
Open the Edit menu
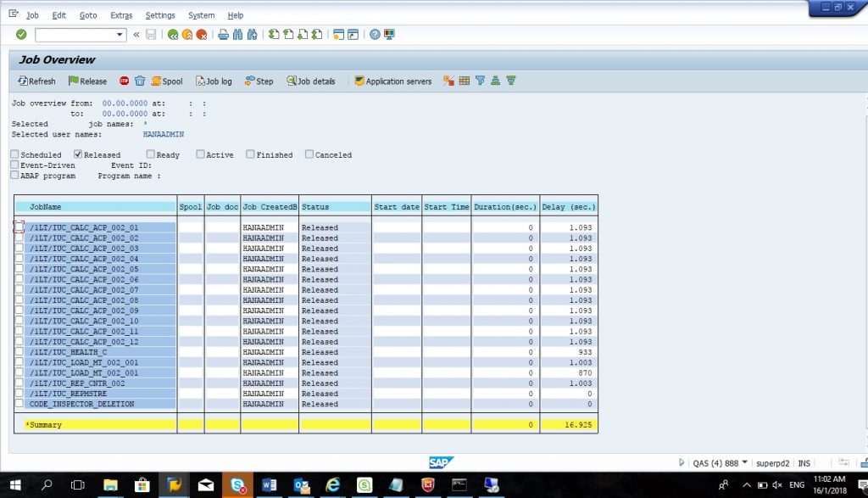coord(58,15)
